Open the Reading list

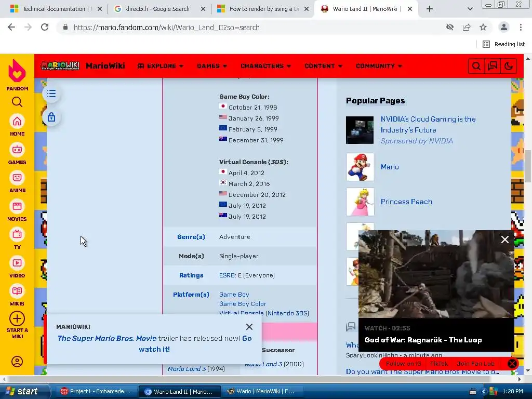tap(503, 44)
